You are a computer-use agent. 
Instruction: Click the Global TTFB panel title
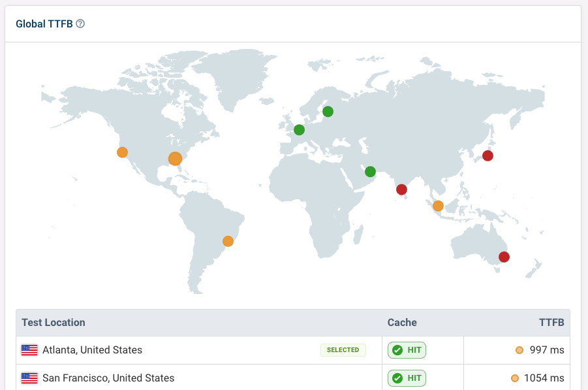click(44, 24)
